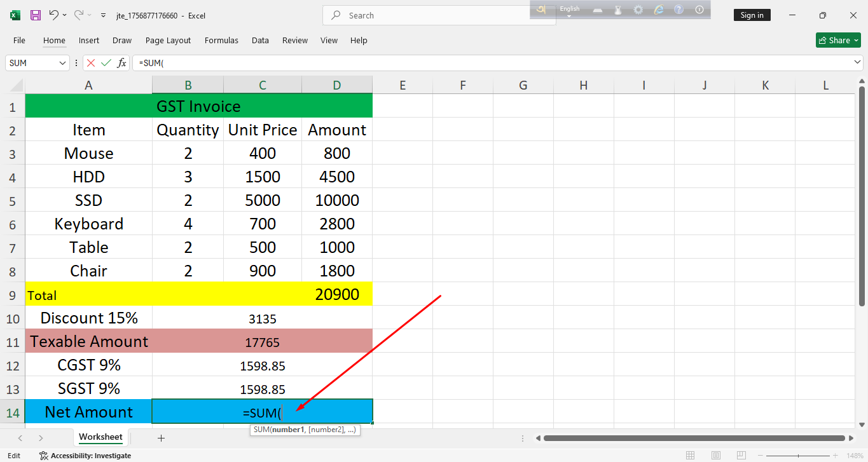Image resolution: width=868 pixels, height=462 pixels.
Task: Cancel the formula with the red X
Action: [x=91, y=63]
